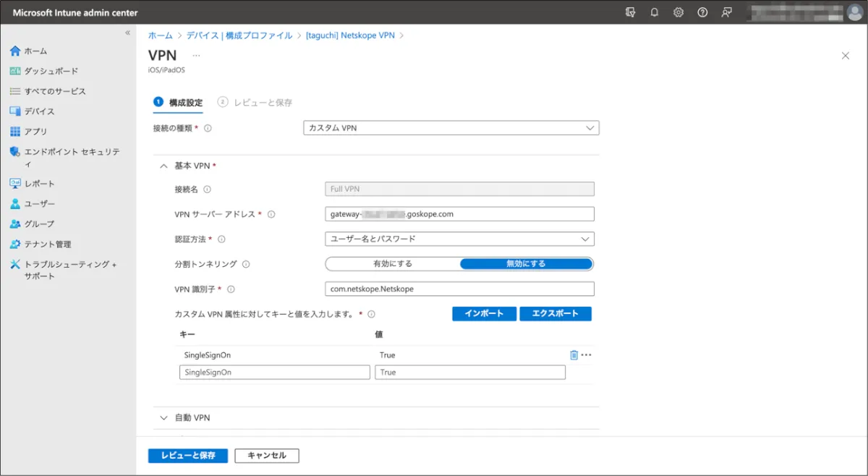Click the help question mark icon

pyautogui.click(x=702, y=12)
